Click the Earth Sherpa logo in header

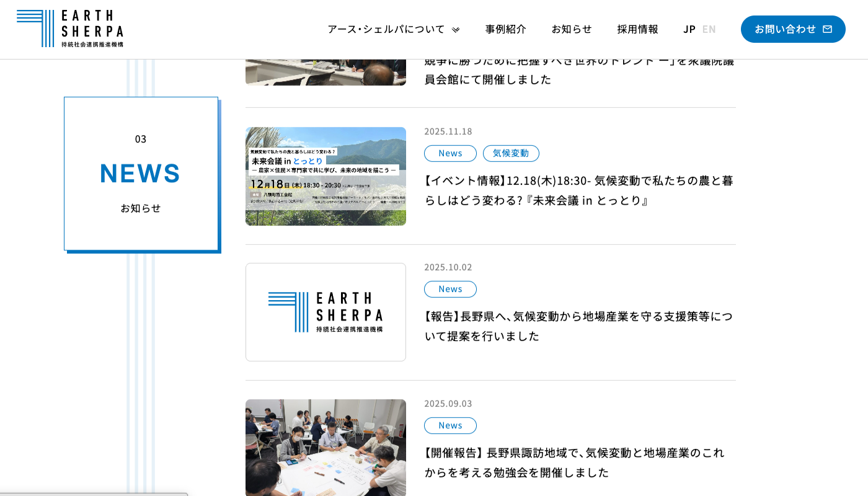click(x=70, y=29)
